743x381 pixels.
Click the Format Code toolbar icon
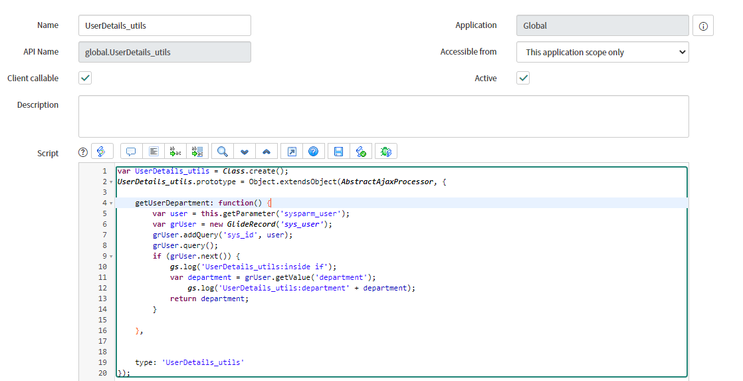point(153,152)
